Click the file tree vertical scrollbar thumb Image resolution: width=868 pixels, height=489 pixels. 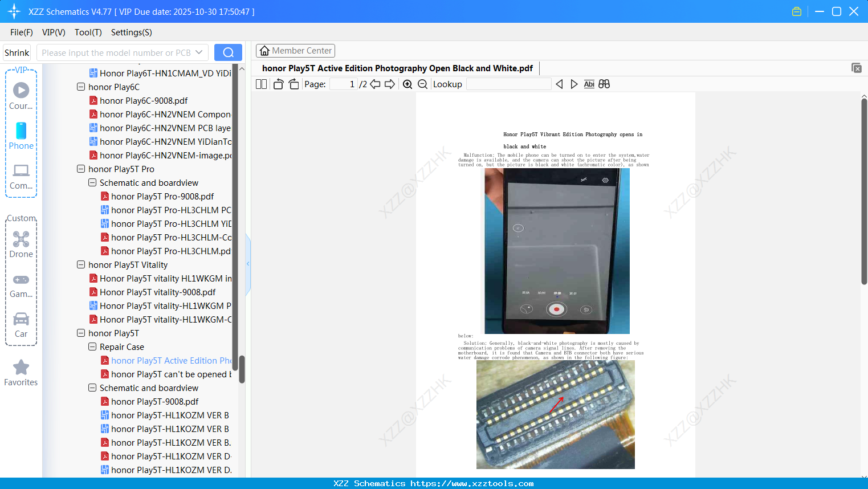point(242,370)
